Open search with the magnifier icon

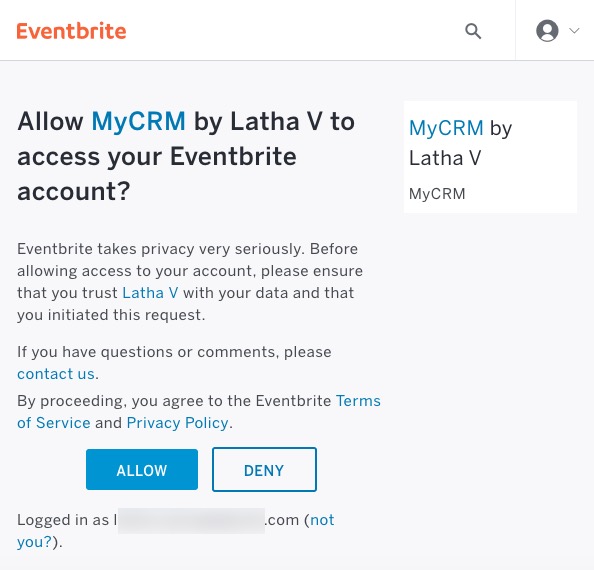473,31
